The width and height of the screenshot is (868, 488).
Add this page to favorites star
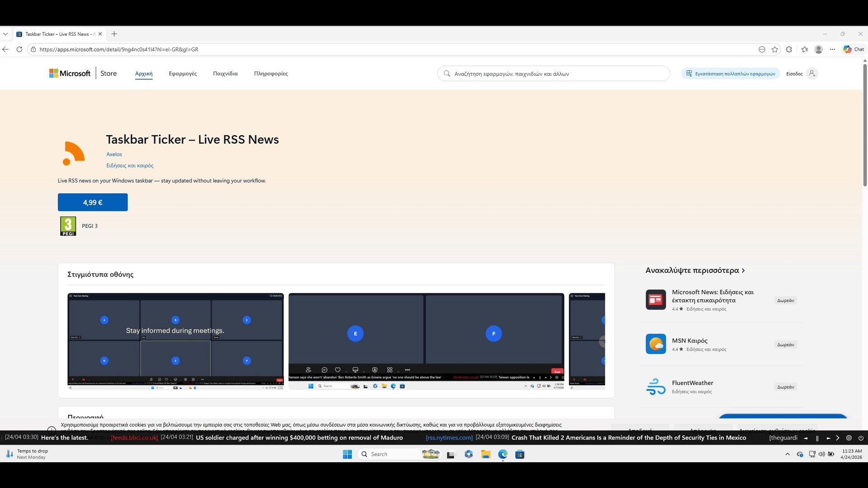point(775,49)
